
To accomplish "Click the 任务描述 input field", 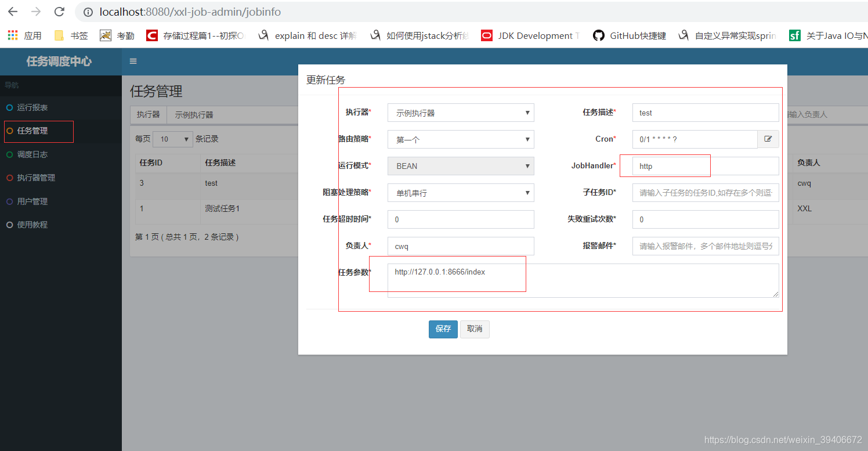I will 706,113.
